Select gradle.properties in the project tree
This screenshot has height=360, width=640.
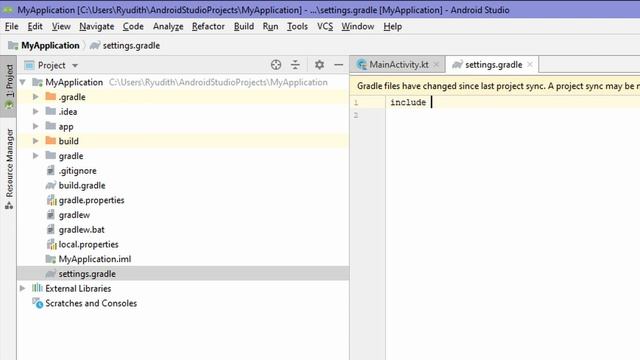[91, 200]
